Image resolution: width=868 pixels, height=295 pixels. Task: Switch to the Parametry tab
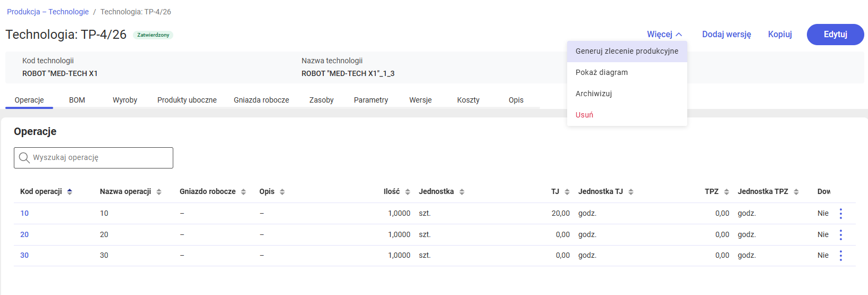[x=371, y=100]
